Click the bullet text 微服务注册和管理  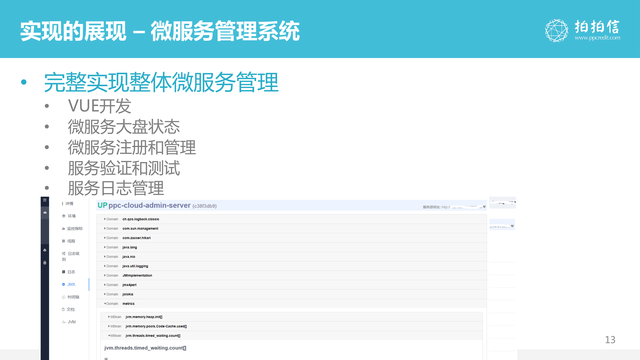pos(132,147)
